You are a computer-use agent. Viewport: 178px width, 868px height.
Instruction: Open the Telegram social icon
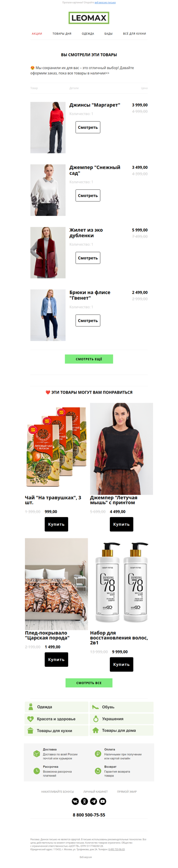[x=93, y=801]
